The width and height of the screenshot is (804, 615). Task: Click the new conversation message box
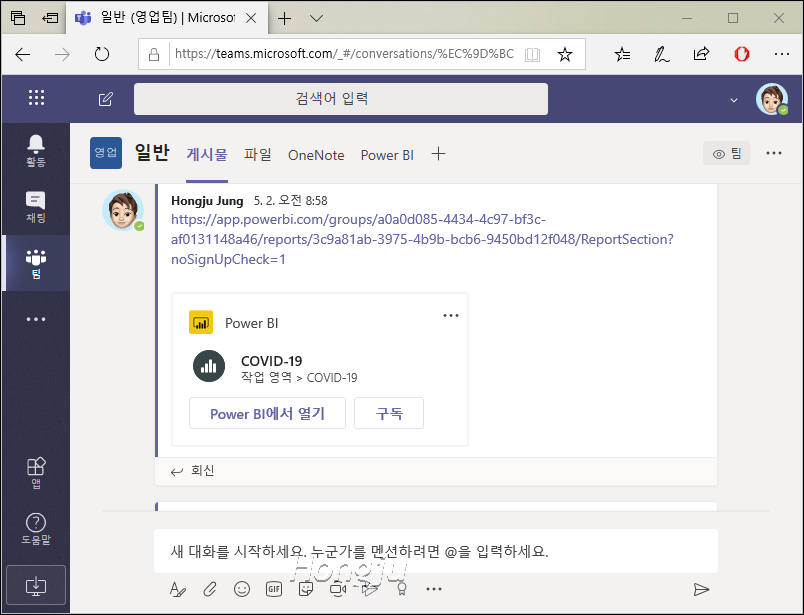[x=436, y=551]
